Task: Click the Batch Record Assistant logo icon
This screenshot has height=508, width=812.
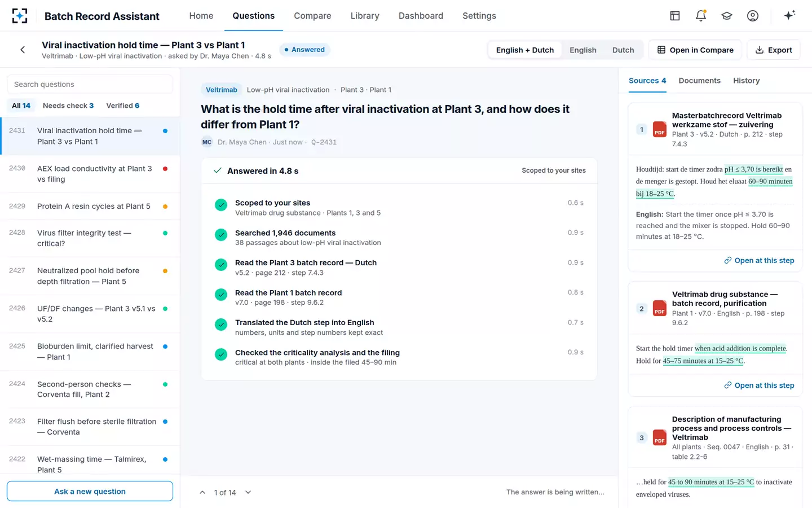Action: [x=20, y=16]
